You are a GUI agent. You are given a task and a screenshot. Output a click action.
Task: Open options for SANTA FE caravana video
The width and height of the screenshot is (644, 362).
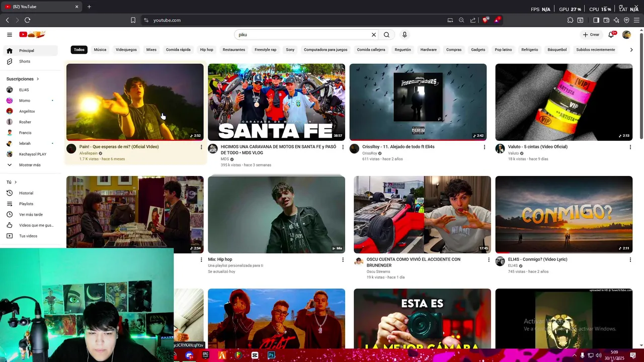(x=343, y=147)
